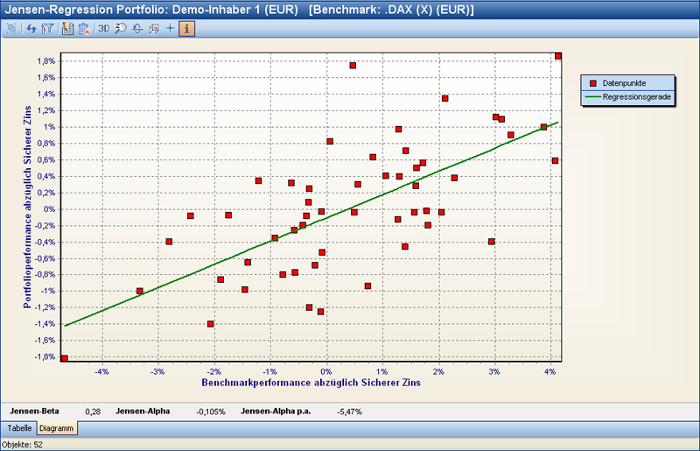Activate the crosshair plus tool
Screen dimensions: 700x451
click(x=170, y=28)
